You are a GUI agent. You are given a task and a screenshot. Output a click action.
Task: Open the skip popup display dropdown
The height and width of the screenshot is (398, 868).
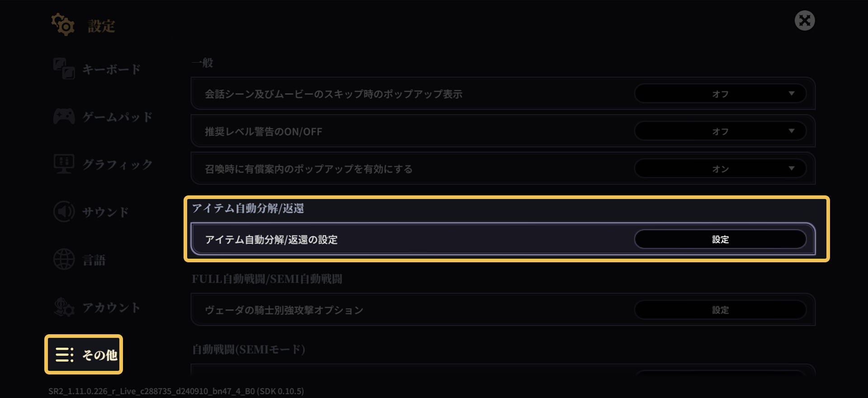[720, 94]
